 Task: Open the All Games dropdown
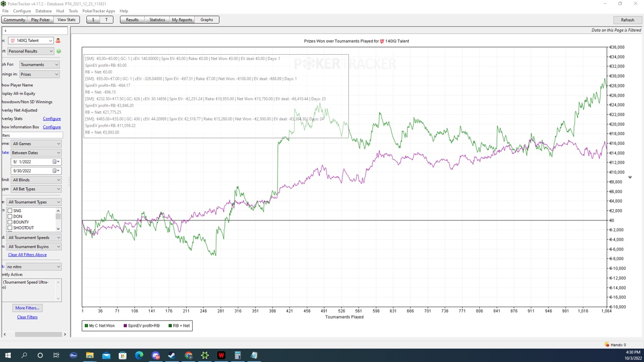click(x=36, y=144)
